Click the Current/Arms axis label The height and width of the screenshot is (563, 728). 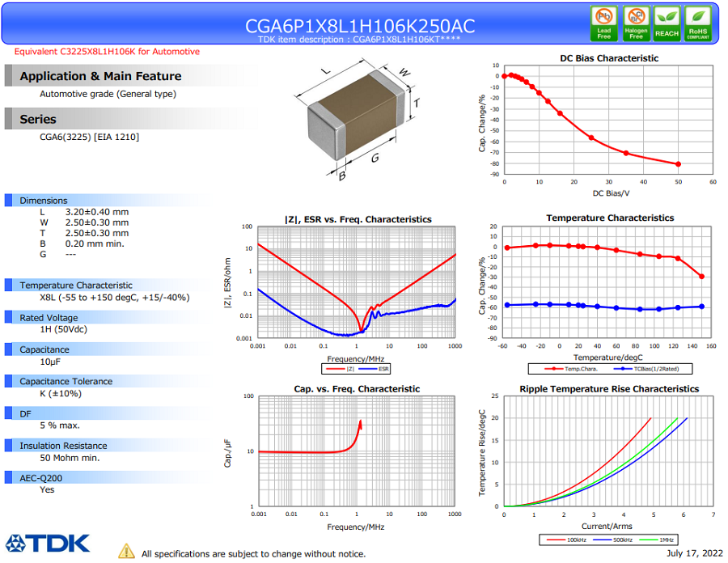coord(607,526)
